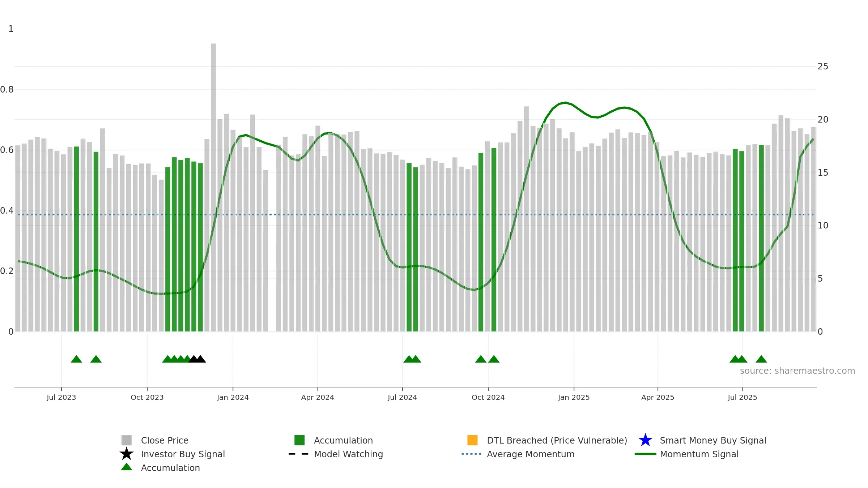This screenshot has height=488, width=868.
Task: Click the sharemaestro.com source text
Action: (x=797, y=371)
